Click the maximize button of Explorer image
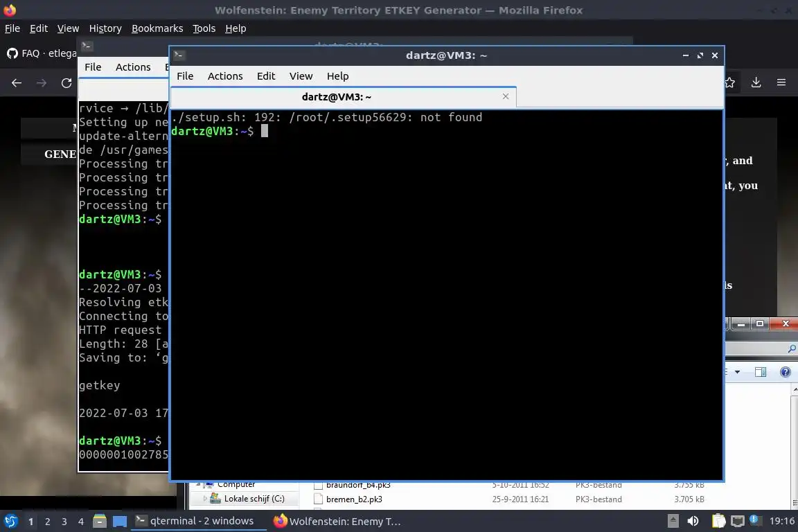This screenshot has width=798, height=532. 760,323
